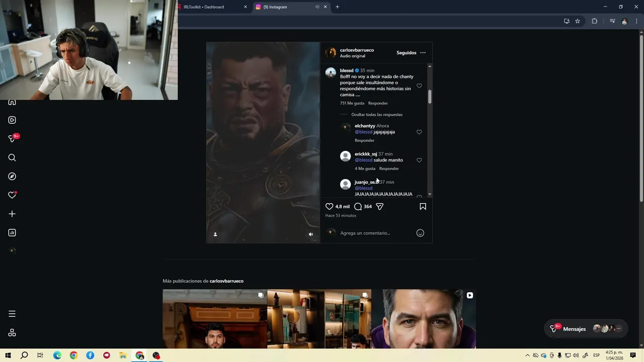
Task: Open the Mensajes floating chat button
Action: coord(586,329)
